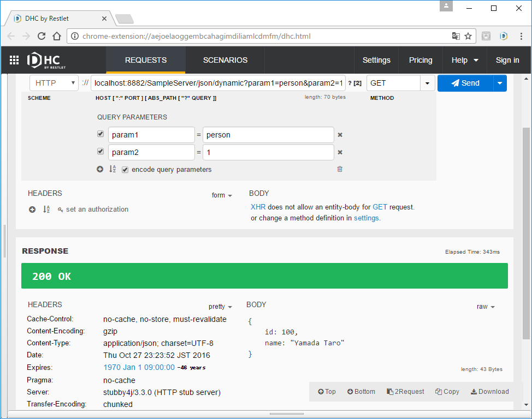The height and width of the screenshot is (419, 532).
Task: Click the scrollbar down arrow
Action: pyautogui.click(x=526, y=405)
